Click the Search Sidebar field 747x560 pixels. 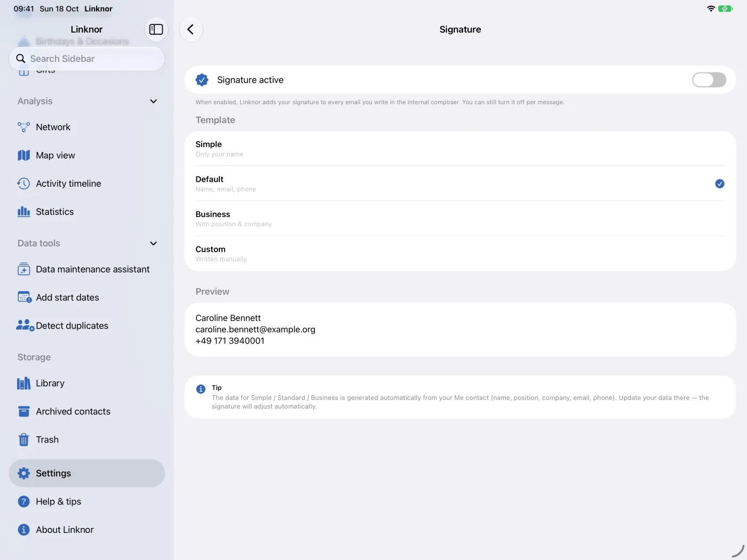(x=86, y=59)
